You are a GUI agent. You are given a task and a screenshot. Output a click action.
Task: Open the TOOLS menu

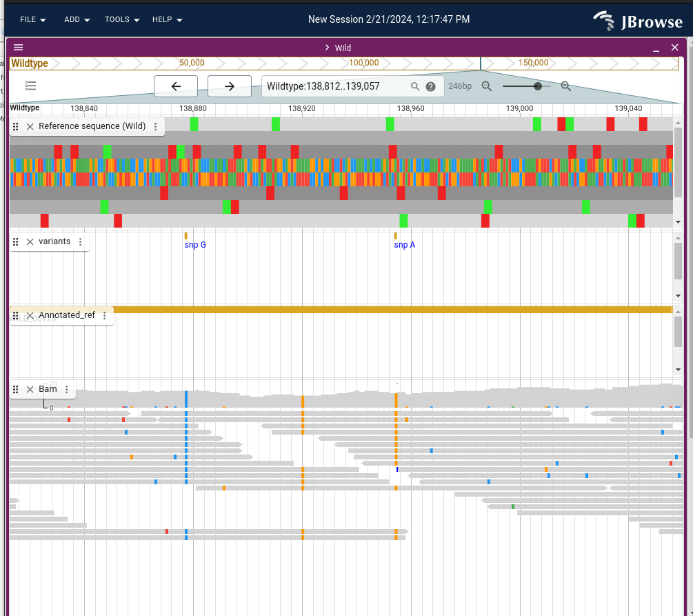pyautogui.click(x=122, y=19)
